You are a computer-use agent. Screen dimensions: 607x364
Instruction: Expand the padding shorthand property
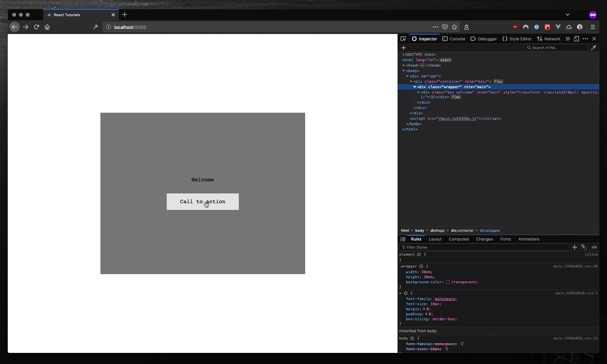point(426,314)
